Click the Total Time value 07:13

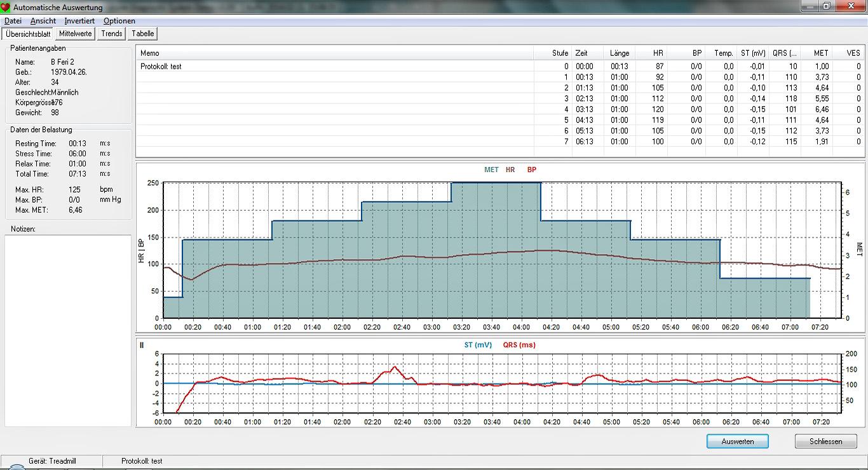[77, 174]
